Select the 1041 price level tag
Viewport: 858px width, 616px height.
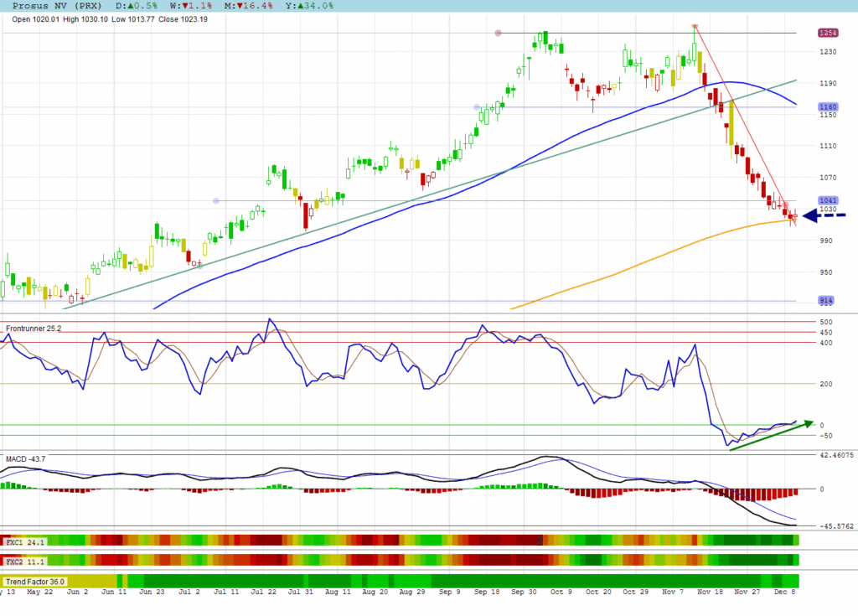pos(827,201)
